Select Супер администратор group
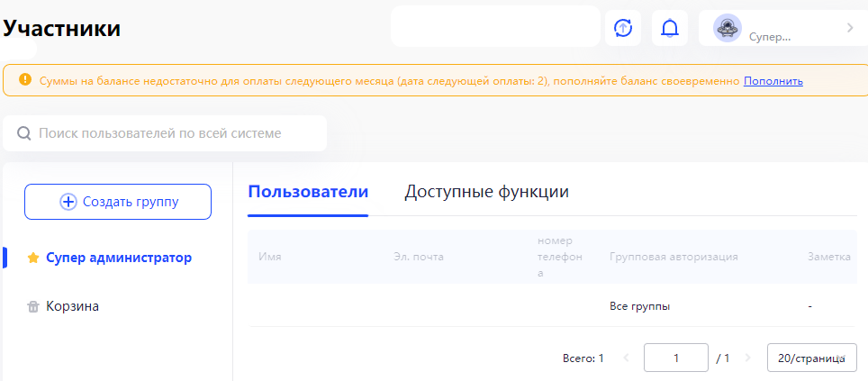Screen dimensions: 868x381 117,258
